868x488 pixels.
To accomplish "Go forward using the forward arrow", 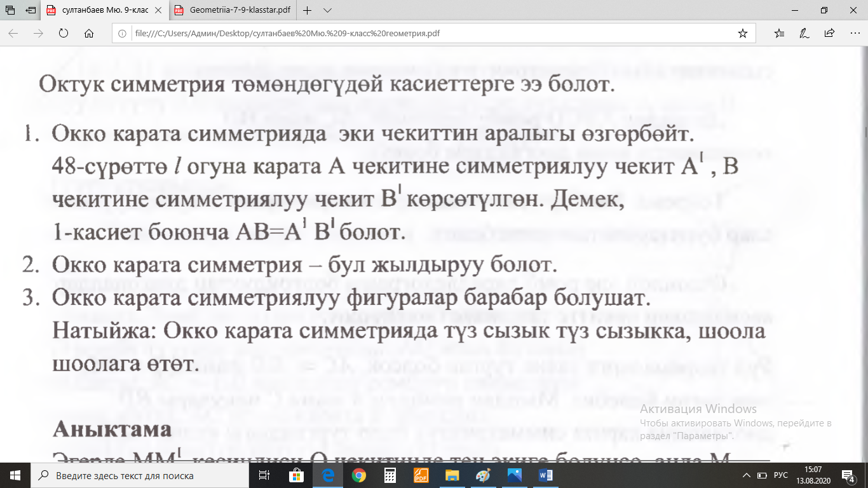I will point(38,34).
